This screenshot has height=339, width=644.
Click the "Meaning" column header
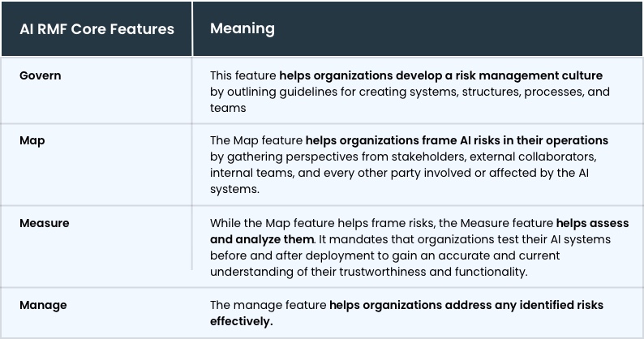pyautogui.click(x=242, y=28)
